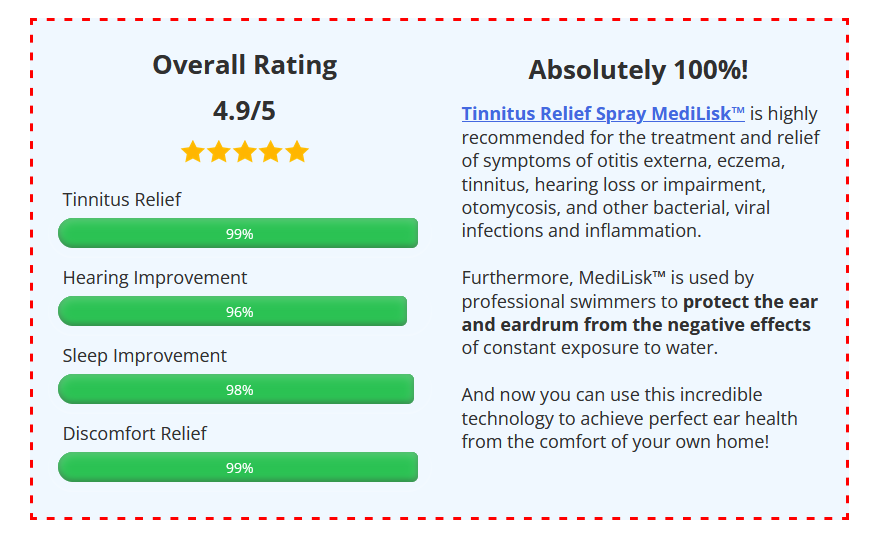Click the second rating star

(x=219, y=152)
